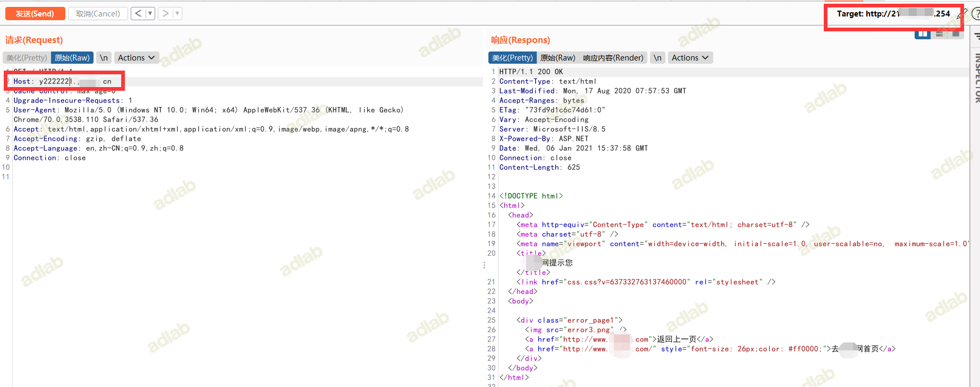Image resolution: width=980 pixels, height=387 pixels.
Task: Switch to top-bottom layout view
Action: coord(940,34)
